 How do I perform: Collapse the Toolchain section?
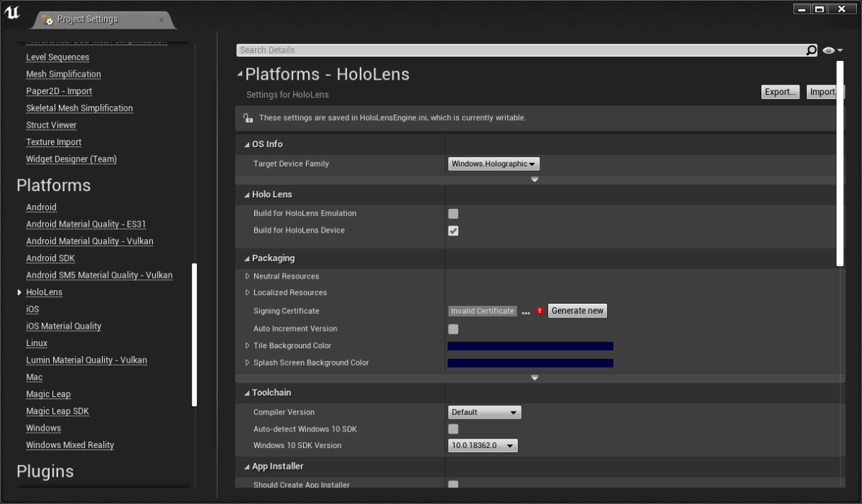[247, 393]
